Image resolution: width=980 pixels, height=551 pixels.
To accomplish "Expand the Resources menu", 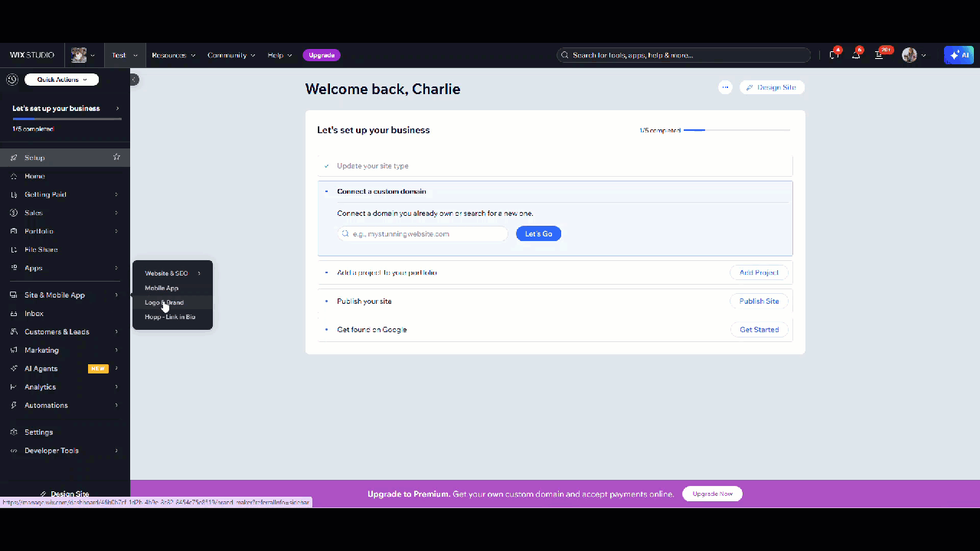I will point(173,55).
